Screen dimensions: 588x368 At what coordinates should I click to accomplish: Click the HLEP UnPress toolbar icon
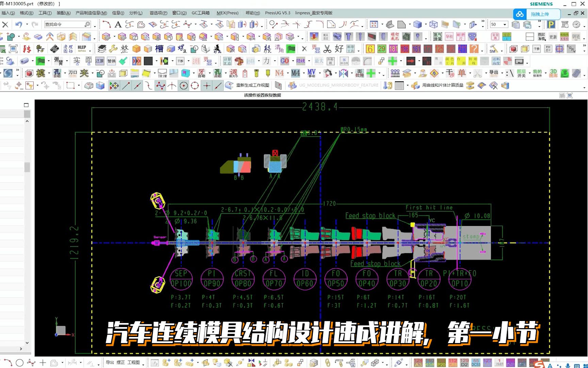82,48
